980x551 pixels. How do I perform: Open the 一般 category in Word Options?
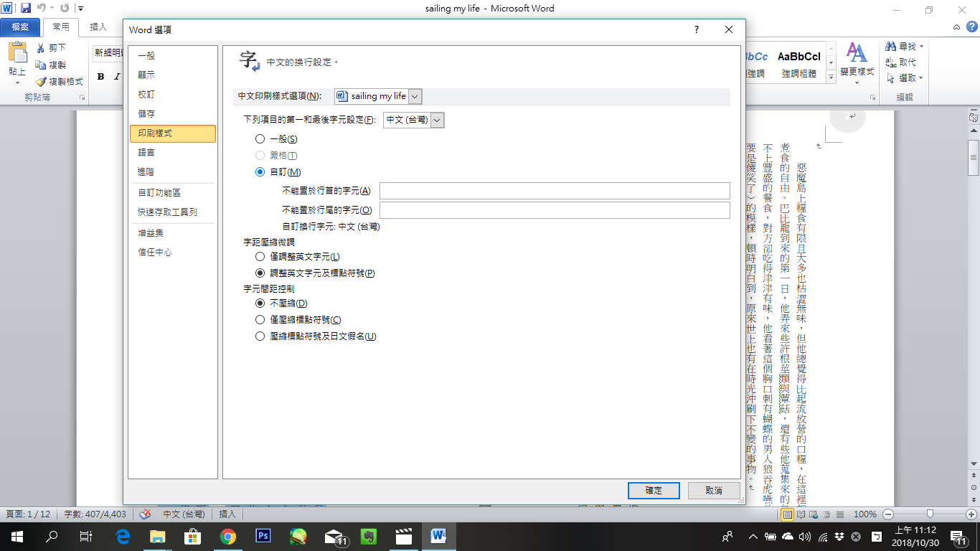[173, 56]
